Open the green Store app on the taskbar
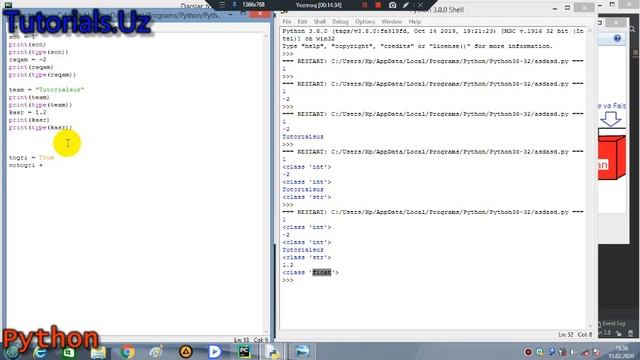 point(68,352)
